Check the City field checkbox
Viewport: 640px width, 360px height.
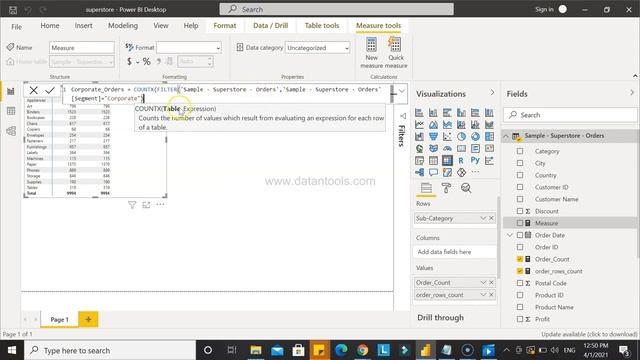(x=520, y=163)
